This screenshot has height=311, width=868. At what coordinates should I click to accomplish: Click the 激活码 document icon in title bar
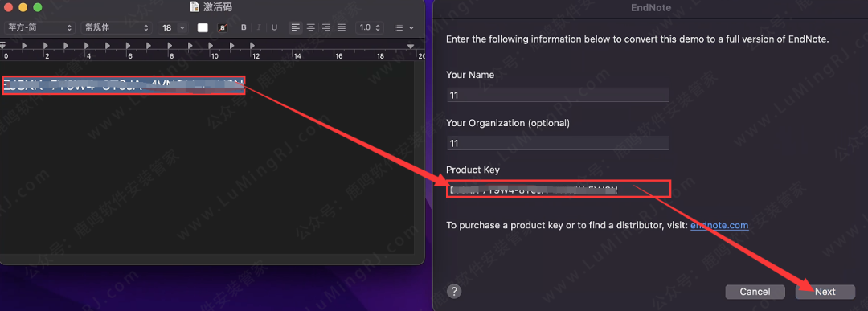click(194, 6)
